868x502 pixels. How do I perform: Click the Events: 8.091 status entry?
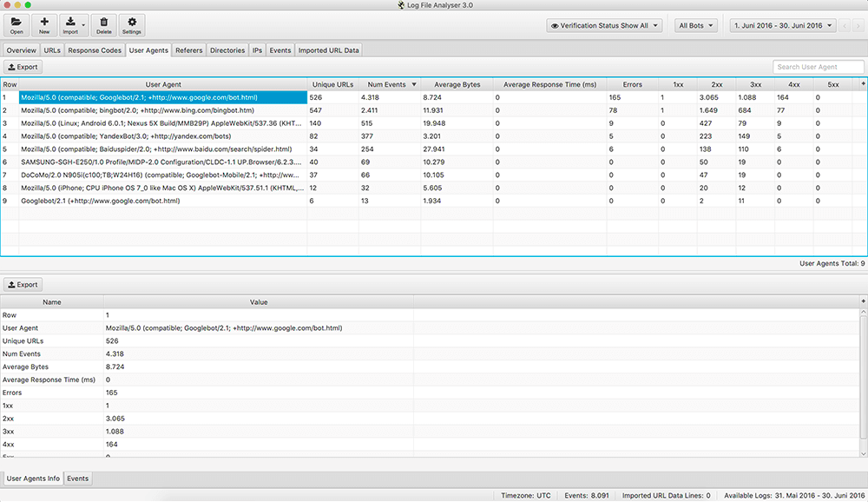[587, 496]
